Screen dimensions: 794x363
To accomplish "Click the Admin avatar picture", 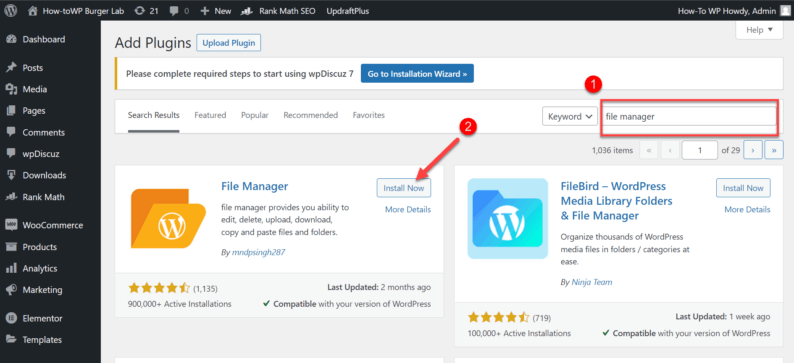I will coord(784,11).
